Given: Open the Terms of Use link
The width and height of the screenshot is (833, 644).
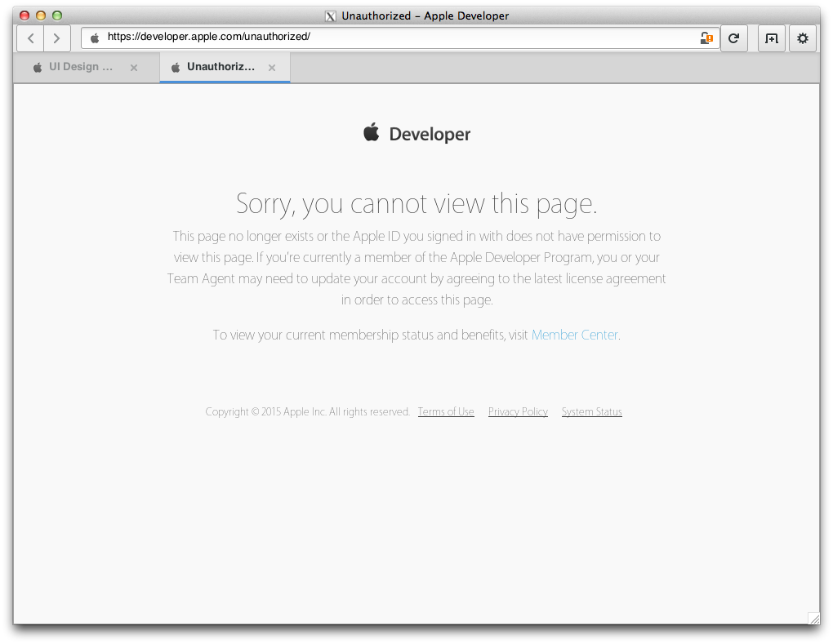Looking at the screenshot, I should (446, 411).
